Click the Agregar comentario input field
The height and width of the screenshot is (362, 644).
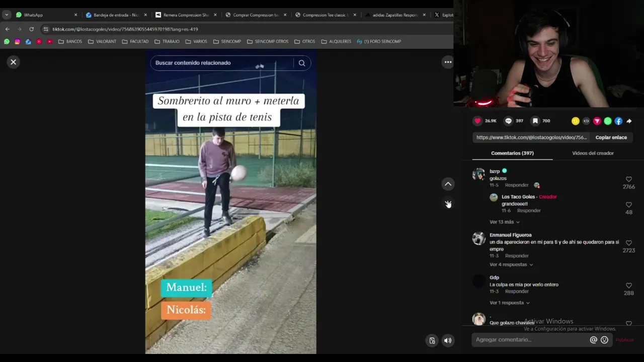[x=531, y=340]
